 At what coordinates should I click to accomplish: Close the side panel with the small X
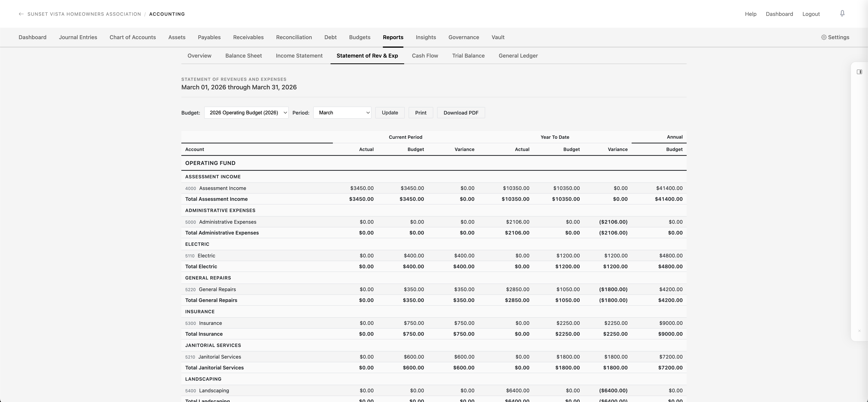859,331
